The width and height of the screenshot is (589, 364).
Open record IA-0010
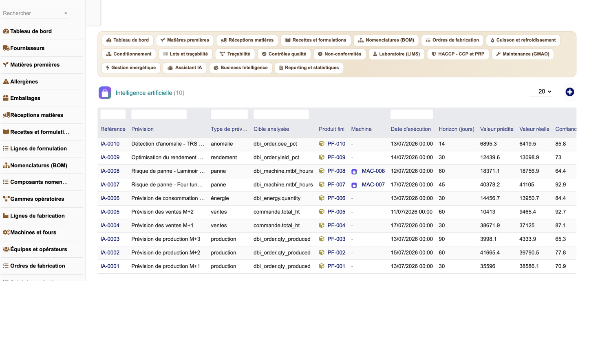110,144
